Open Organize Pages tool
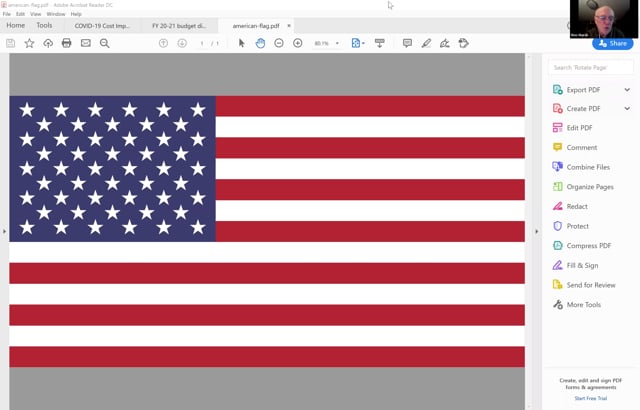Image resolution: width=640 pixels, height=410 pixels. 583,187
